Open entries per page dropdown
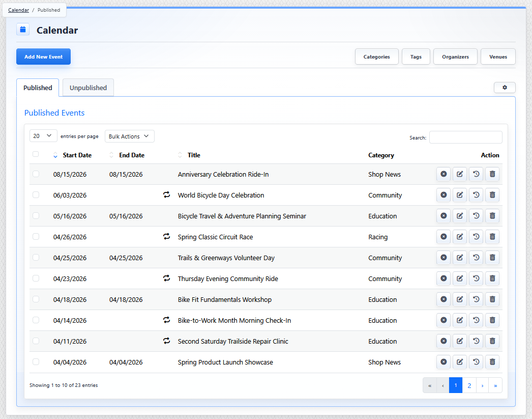532x419 pixels. coord(43,136)
